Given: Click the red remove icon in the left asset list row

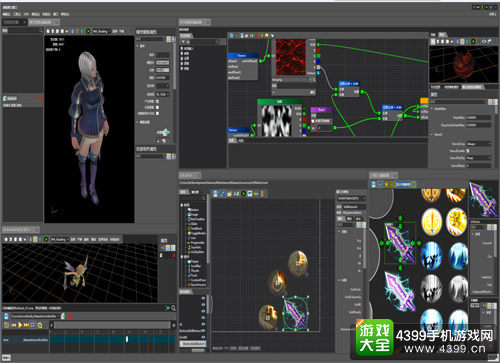Looking at the screenshot, I should coord(41,99).
